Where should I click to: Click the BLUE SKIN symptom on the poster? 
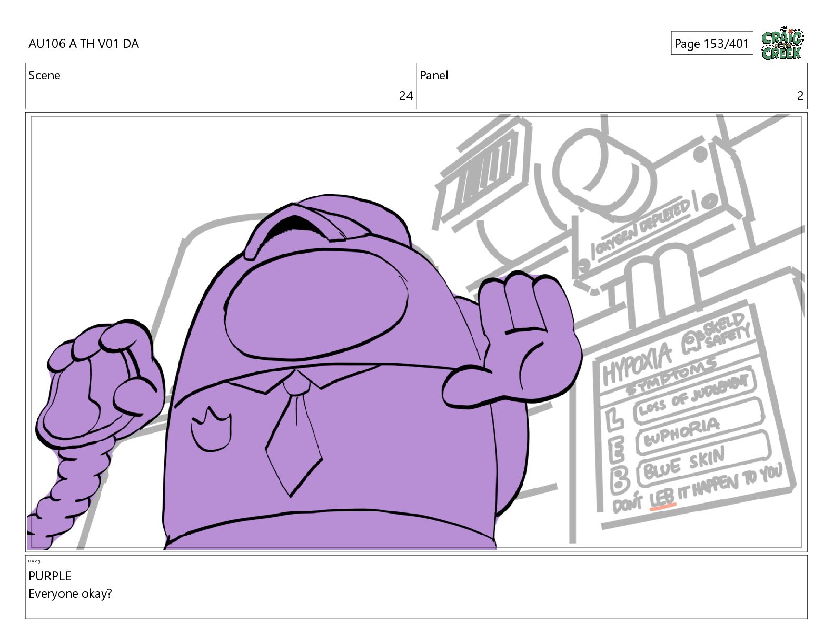click(685, 462)
